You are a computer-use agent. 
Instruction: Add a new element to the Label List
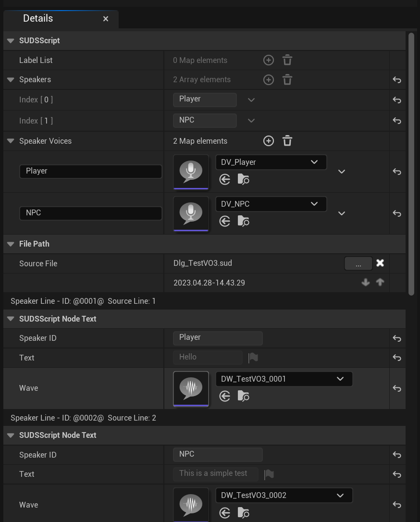pyautogui.click(x=268, y=60)
